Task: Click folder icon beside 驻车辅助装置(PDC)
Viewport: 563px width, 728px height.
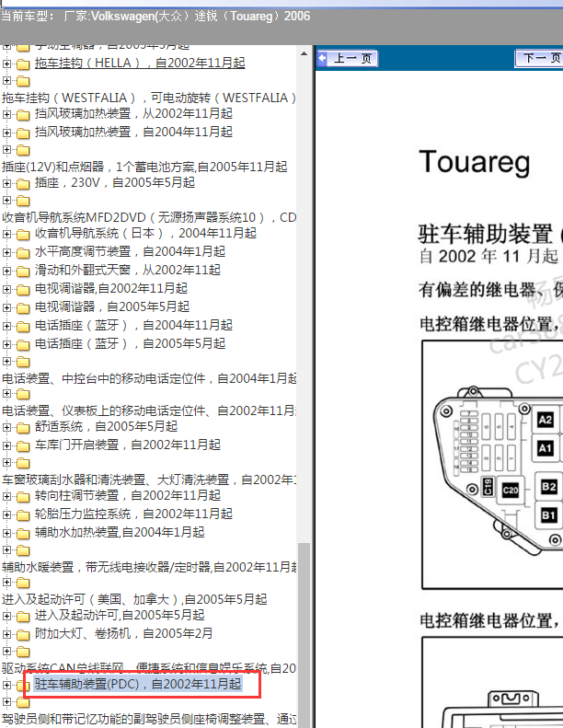Action: coord(23,686)
